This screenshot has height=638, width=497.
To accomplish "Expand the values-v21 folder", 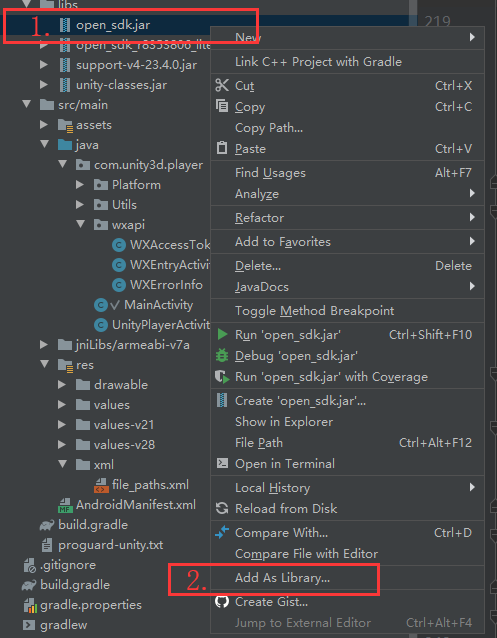I will click(62, 425).
